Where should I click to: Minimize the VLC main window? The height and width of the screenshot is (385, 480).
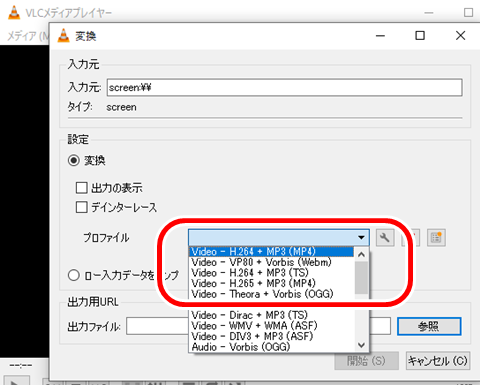pyautogui.click(x=429, y=13)
